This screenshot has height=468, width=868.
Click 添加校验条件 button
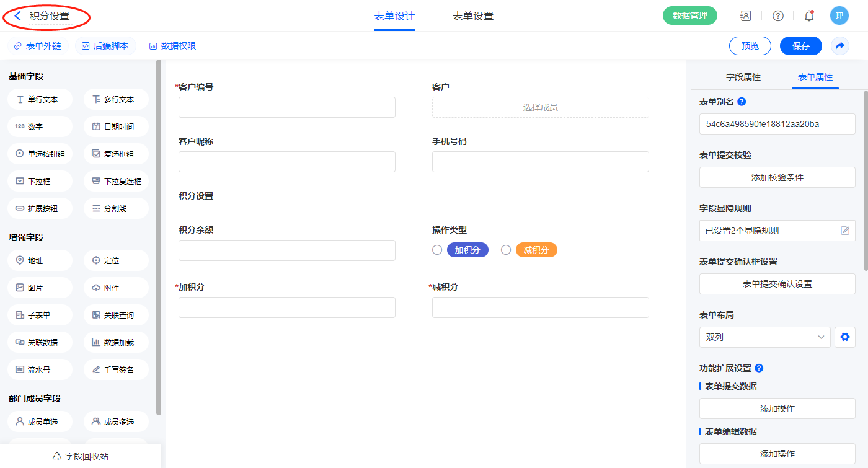point(777,177)
